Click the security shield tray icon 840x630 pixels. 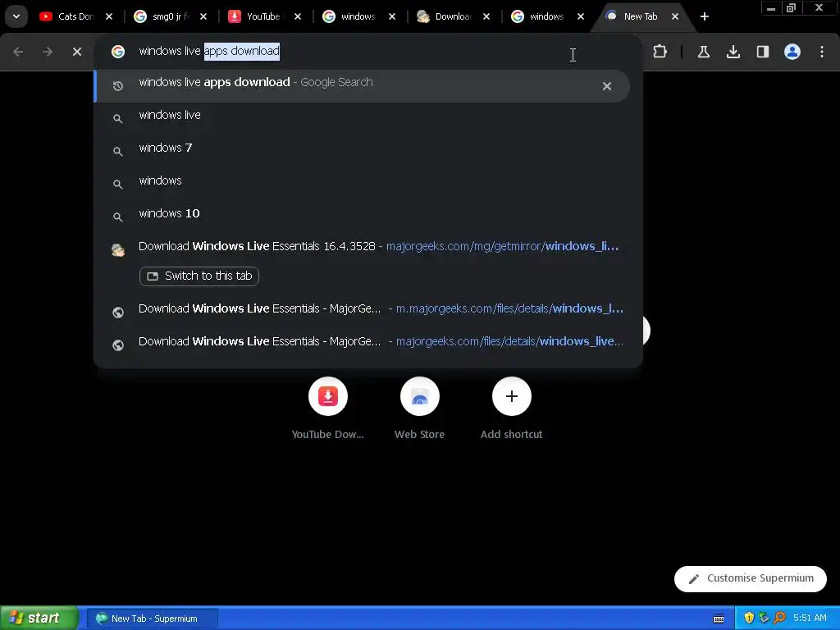(x=749, y=619)
